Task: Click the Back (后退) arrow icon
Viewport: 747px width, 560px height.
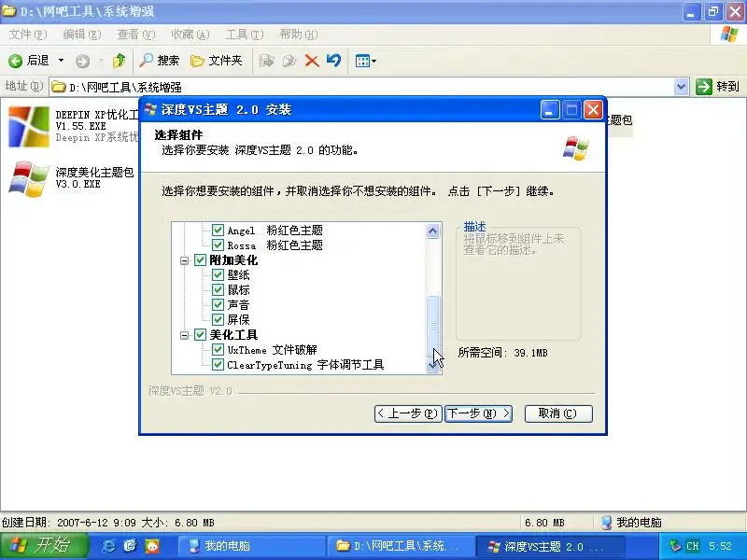Action: 15,61
